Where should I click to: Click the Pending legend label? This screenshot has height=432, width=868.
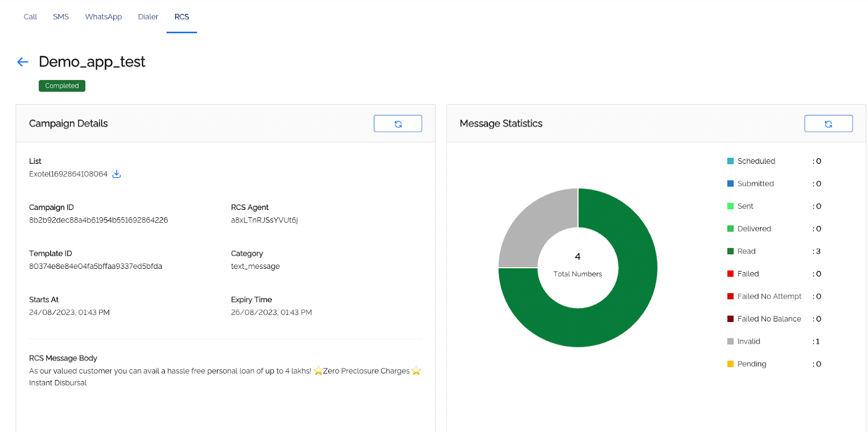752,364
